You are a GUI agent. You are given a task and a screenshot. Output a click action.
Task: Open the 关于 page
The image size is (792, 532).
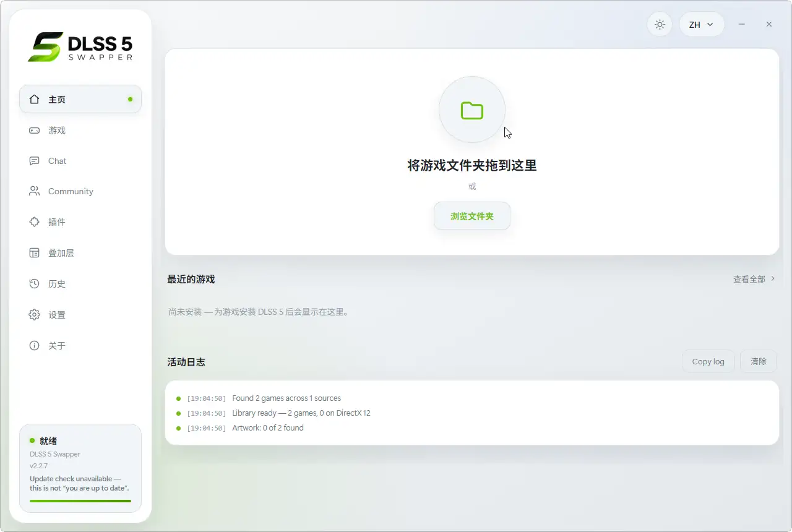tap(80, 345)
